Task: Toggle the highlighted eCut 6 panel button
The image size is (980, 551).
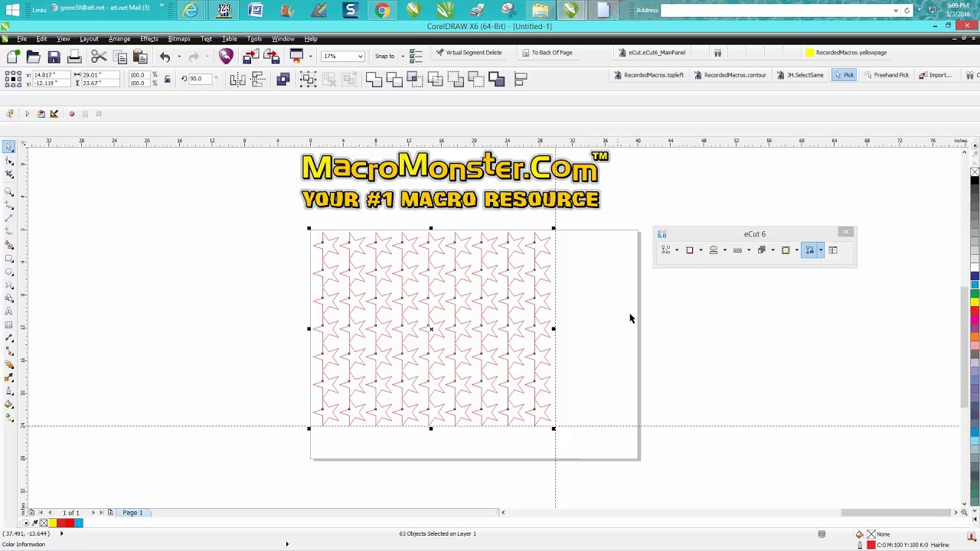Action: (809, 250)
